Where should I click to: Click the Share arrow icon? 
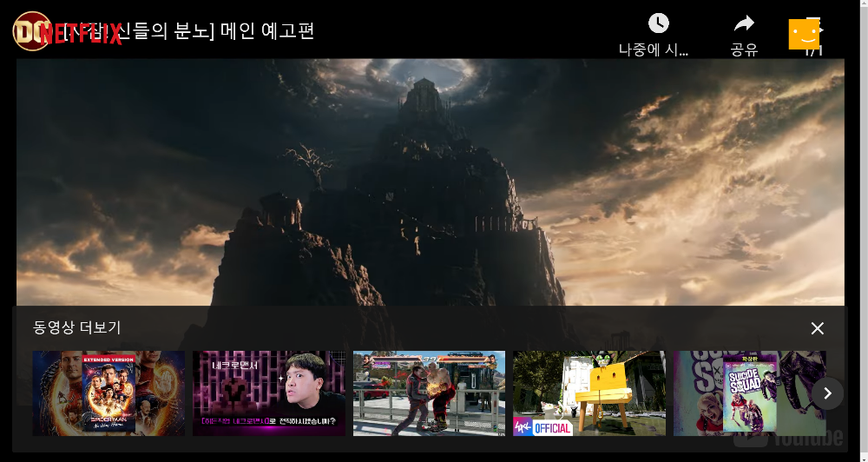pyautogui.click(x=744, y=23)
